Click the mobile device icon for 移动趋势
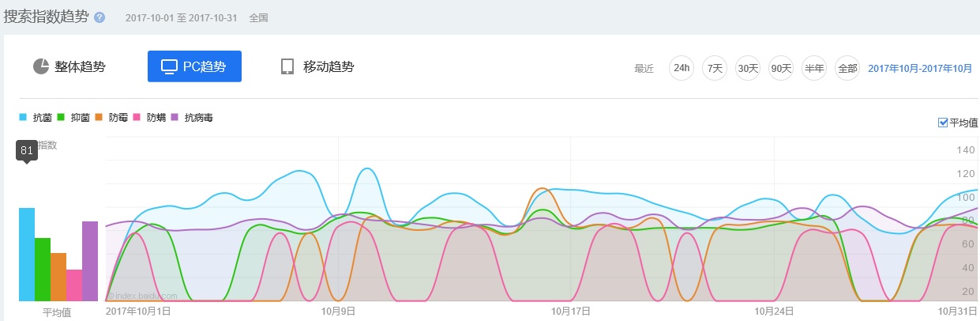The height and width of the screenshot is (321, 980). coord(287,66)
